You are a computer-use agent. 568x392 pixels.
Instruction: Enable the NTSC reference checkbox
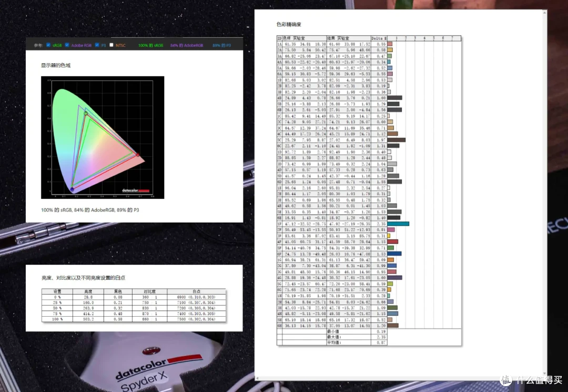click(111, 45)
